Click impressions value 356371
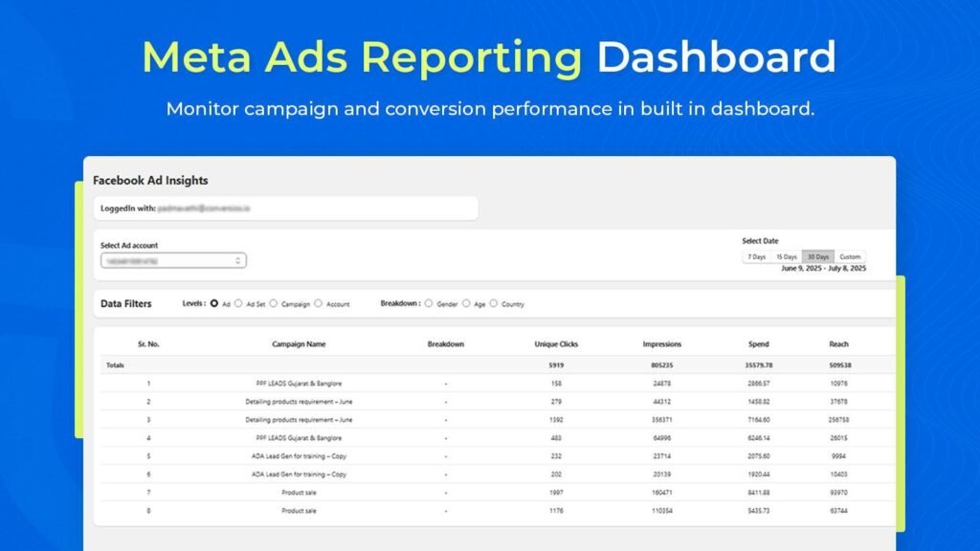This screenshot has width=980, height=551. [662, 420]
